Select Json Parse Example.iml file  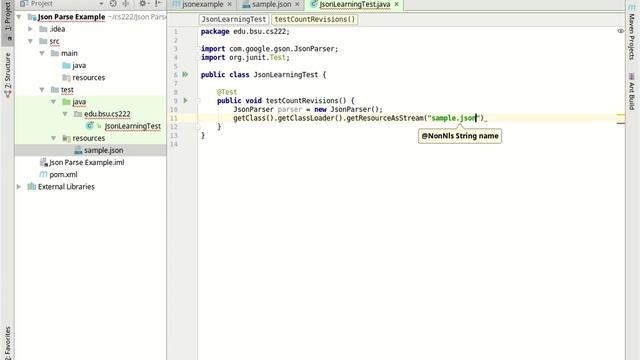coord(87,162)
